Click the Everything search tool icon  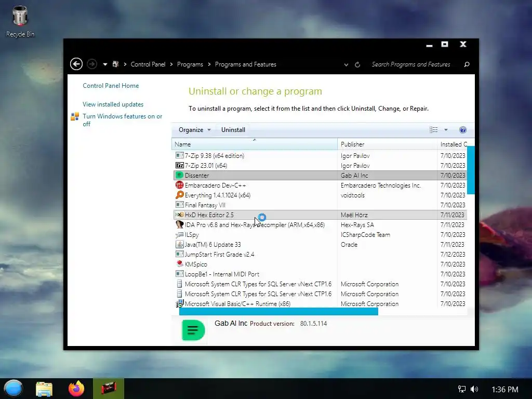[179, 195]
